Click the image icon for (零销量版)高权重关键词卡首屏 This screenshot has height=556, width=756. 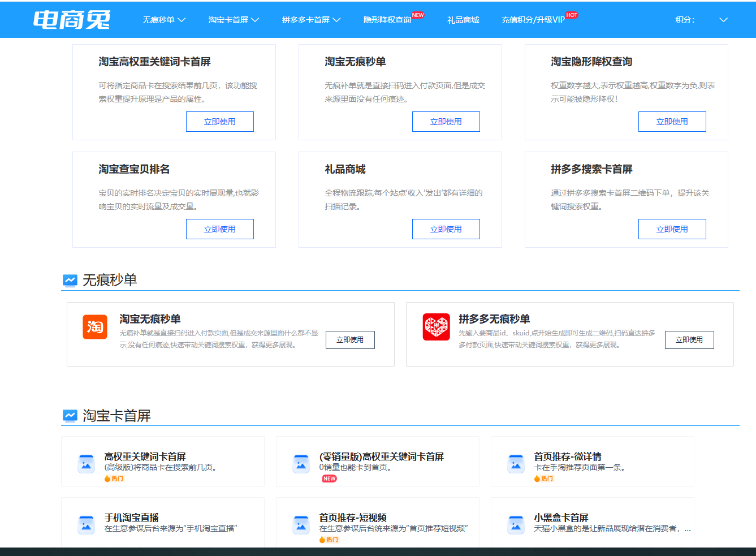[x=301, y=464]
